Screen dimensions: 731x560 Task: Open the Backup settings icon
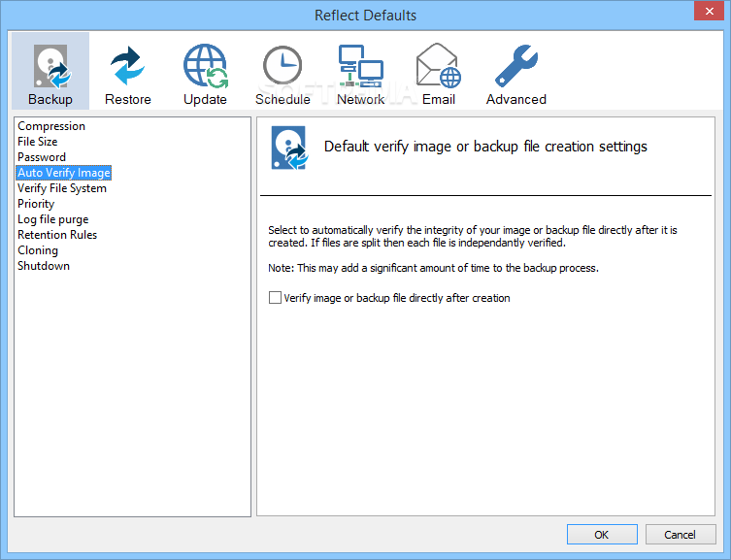[x=50, y=71]
